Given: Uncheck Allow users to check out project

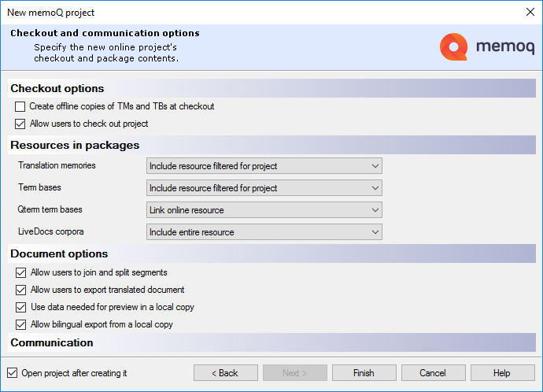Looking at the screenshot, I should click(20, 124).
